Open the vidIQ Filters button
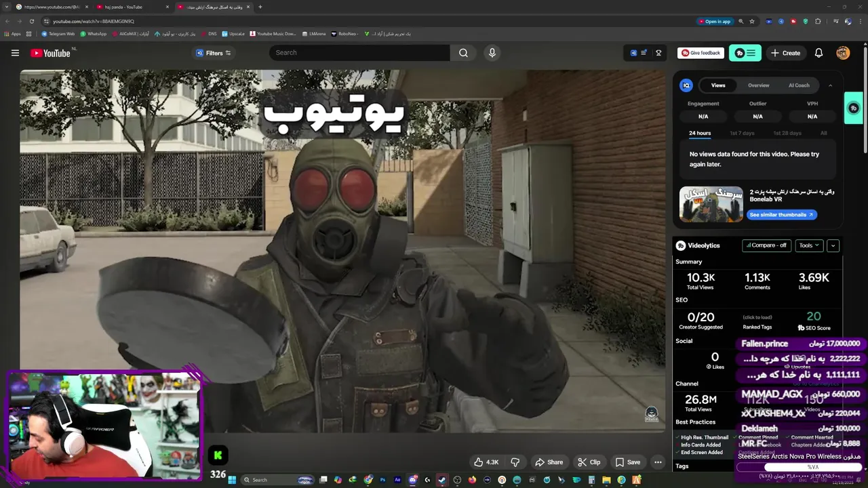The width and height of the screenshot is (868, 488). pyautogui.click(x=214, y=53)
